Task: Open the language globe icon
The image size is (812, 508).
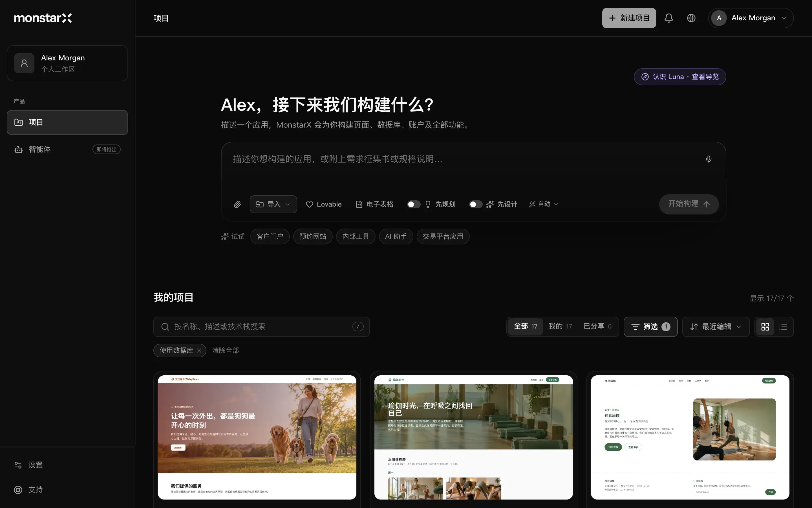Action: pyautogui.click(x=691, y=18)
